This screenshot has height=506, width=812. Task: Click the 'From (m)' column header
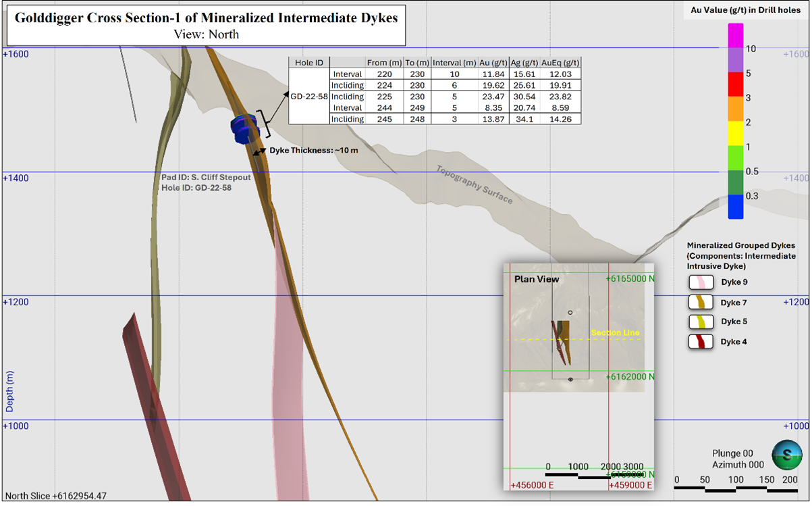pyautogui.click(x=383, y=62)
